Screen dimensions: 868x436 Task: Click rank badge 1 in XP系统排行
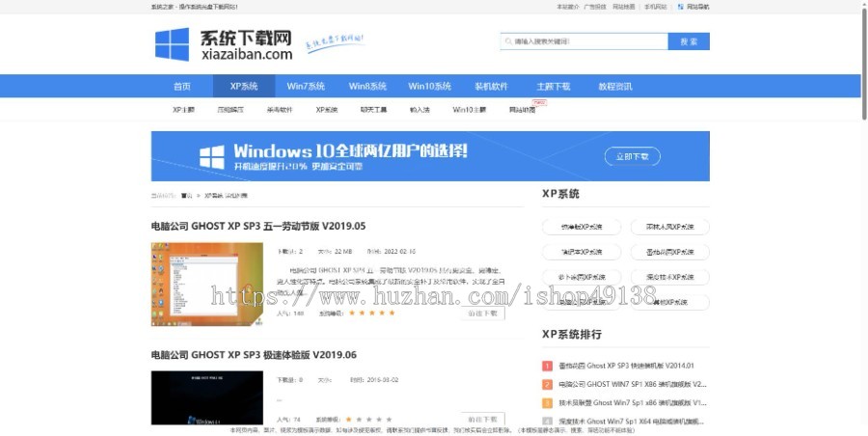[547, 366]
